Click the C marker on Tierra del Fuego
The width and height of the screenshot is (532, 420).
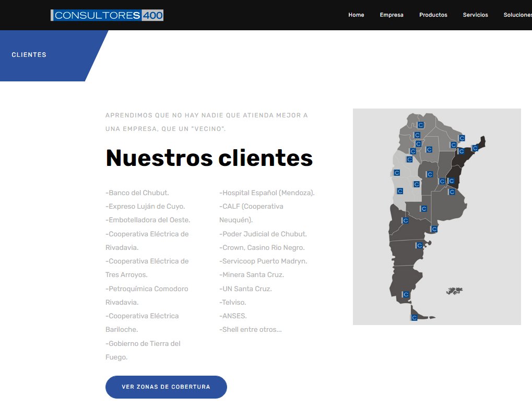[414, 318]
